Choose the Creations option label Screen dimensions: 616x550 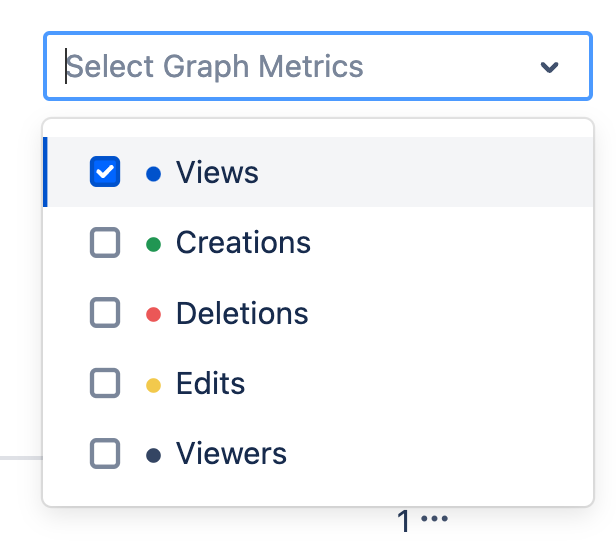coord(243,242)
